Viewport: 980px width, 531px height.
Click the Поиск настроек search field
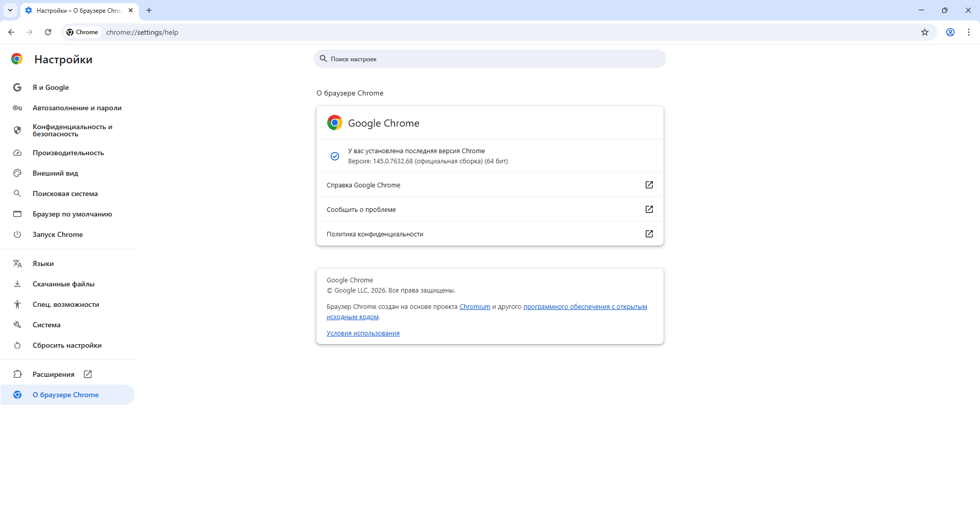[490, 59]
